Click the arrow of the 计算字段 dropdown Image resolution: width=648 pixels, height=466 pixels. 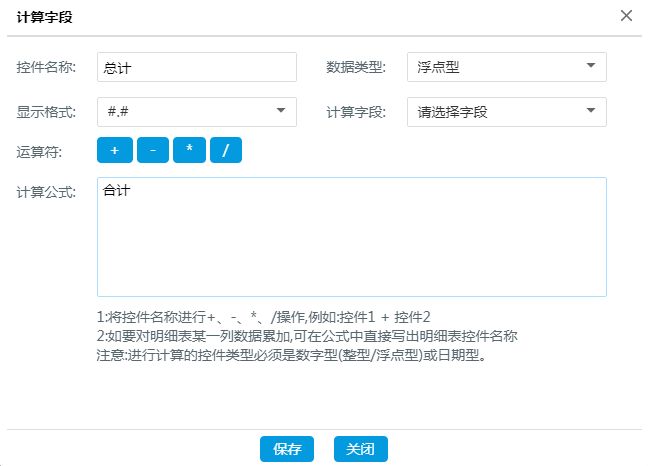590,111
